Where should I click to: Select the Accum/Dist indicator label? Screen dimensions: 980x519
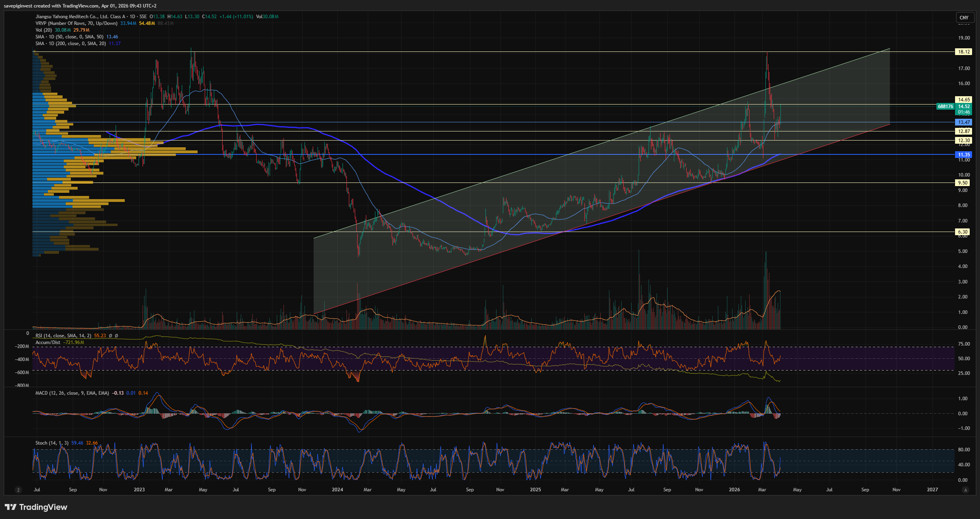coord(48,342)
